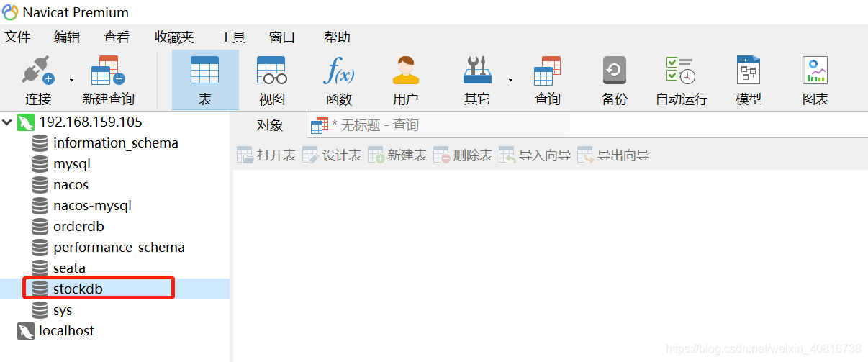The height and width of the screenshot is (362, 868).
Task: Open the 连接 dropdown arrow
Action: [x=71, y=80]
